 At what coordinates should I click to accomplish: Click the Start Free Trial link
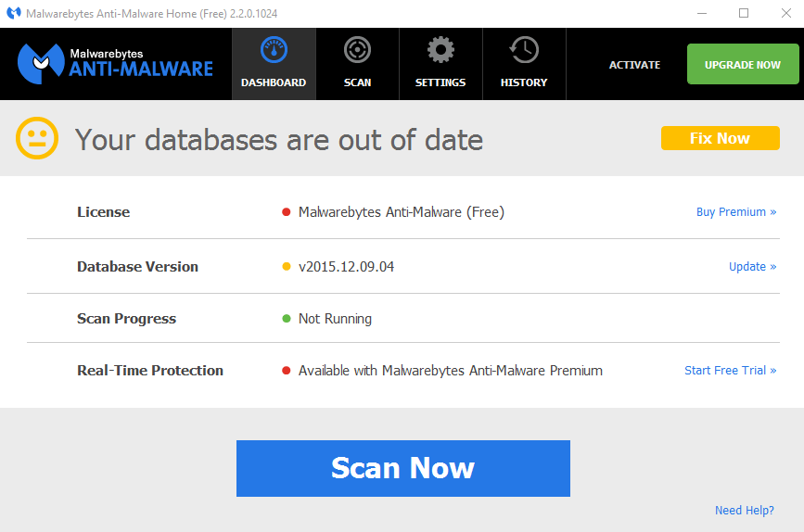[x=731, y=371]
